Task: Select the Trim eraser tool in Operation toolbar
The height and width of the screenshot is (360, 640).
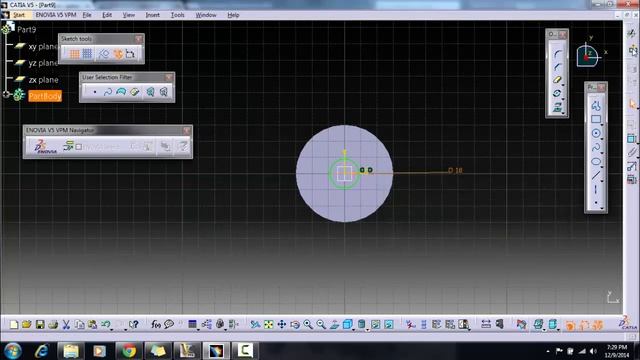Action: pos(557,80)
